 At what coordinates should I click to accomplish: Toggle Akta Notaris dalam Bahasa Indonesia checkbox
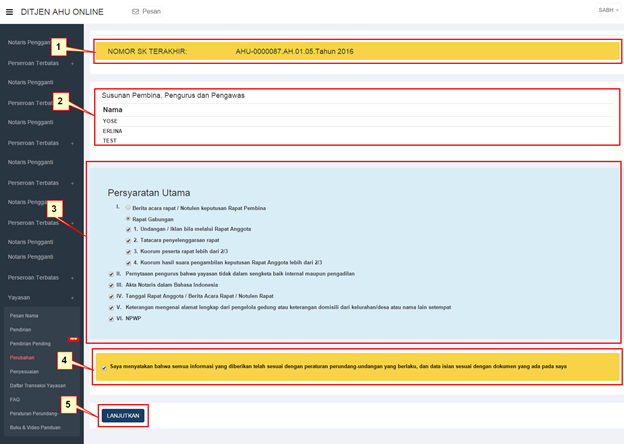[111, 284]
